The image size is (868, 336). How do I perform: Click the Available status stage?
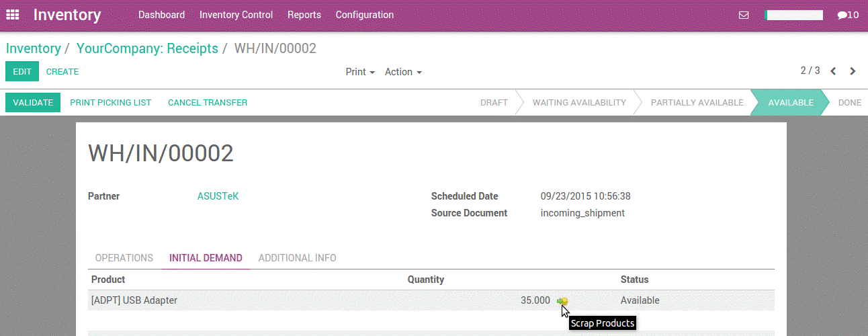coord(791,103)
